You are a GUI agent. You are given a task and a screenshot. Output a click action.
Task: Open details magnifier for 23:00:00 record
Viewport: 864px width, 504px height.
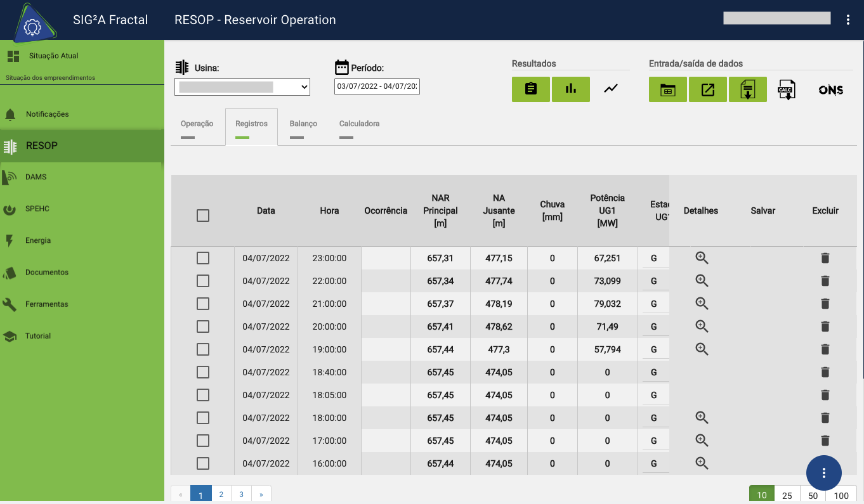pos(702,258)
